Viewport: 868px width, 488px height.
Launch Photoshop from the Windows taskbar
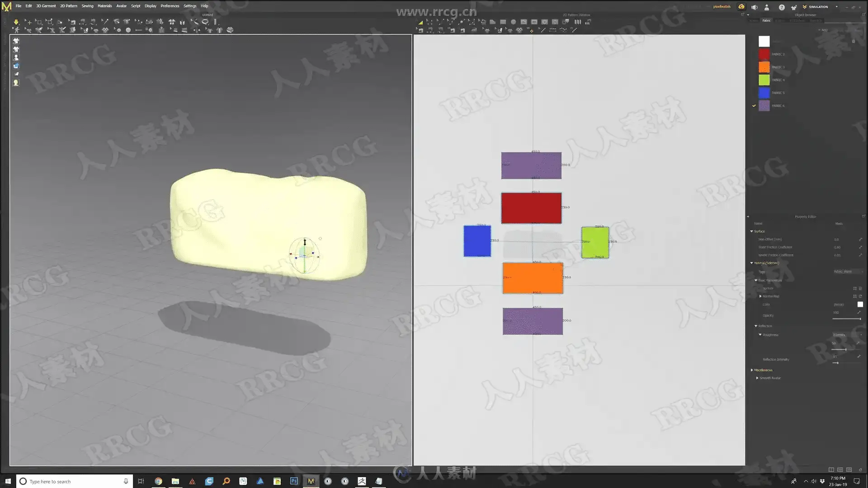pyautogui.click(x=294, y=481)
